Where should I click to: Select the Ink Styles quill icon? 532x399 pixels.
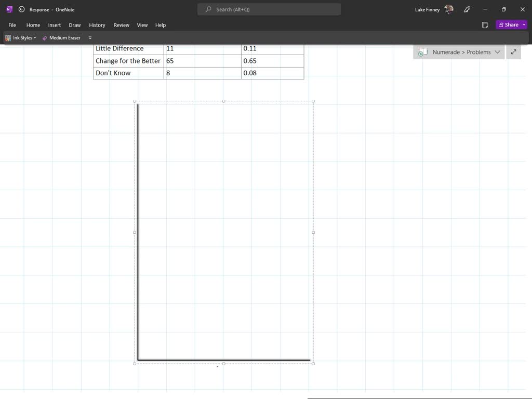coord(7,37)
